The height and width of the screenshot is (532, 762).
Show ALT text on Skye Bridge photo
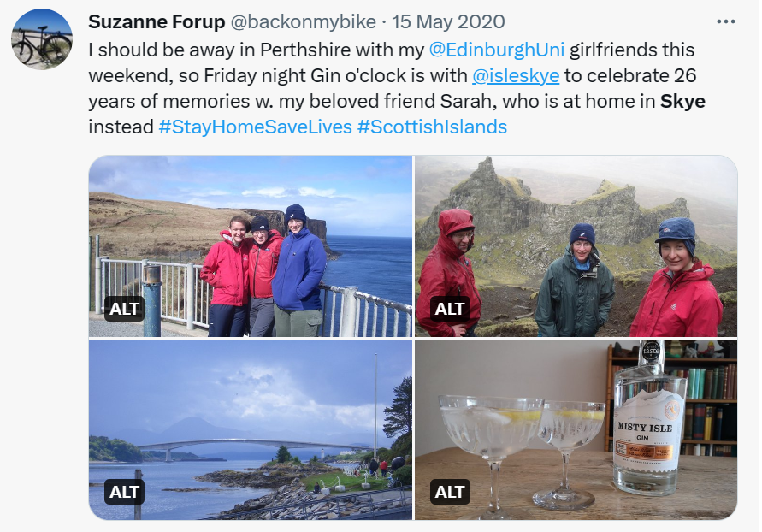(x=124, y=492)
